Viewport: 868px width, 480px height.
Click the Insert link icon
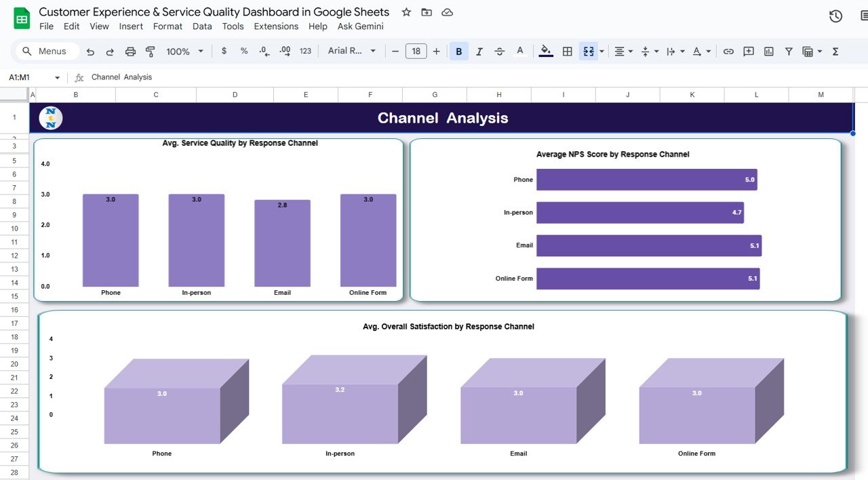click(728, 51)
